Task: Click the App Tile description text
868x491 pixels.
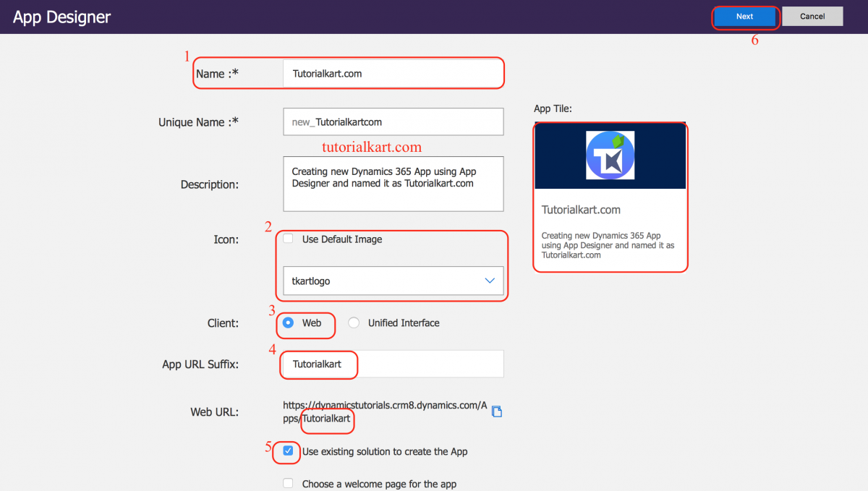Action: [x=608, y=245]
